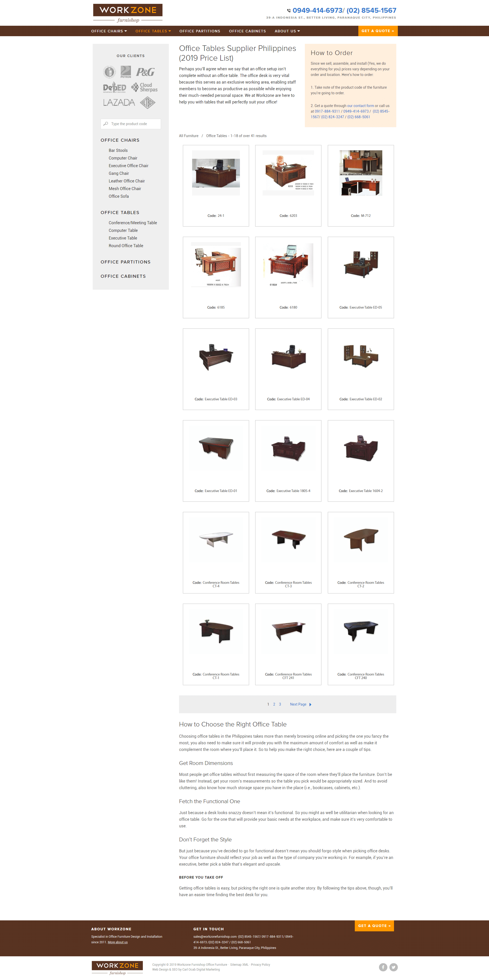Follow the 'our contact form' link

tap(360, 106)
